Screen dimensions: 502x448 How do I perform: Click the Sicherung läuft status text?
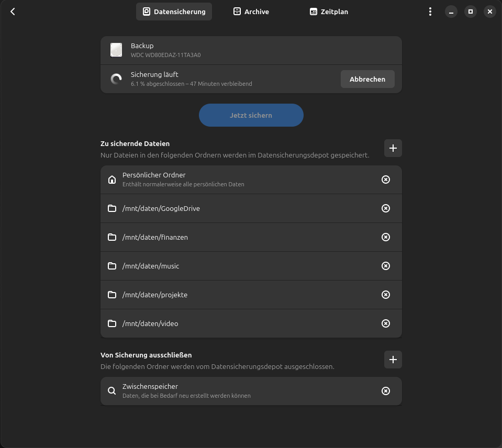(x=154, y=74)
